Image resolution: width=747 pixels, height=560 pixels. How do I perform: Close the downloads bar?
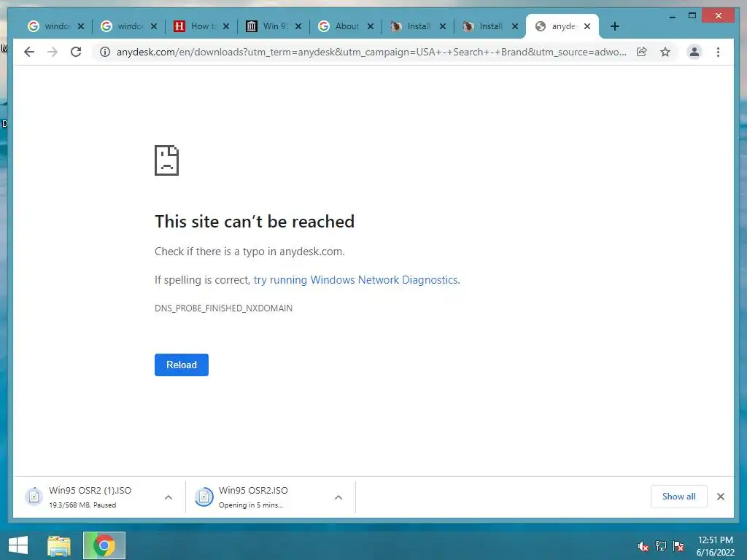pos(721,497)
